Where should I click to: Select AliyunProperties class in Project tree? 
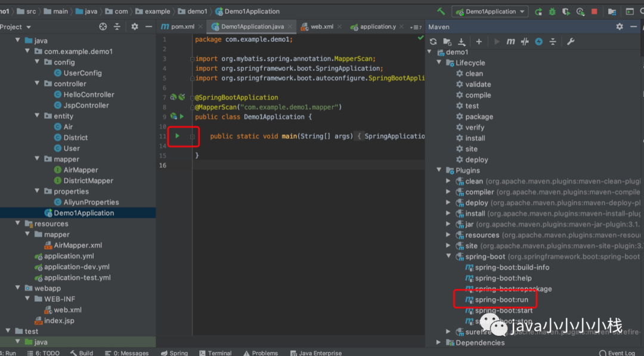(91, 202)
